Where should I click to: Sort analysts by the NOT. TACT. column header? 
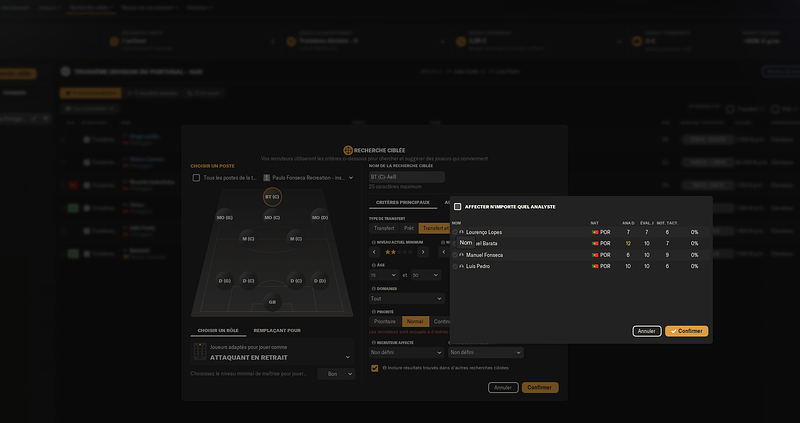point(667,223)
